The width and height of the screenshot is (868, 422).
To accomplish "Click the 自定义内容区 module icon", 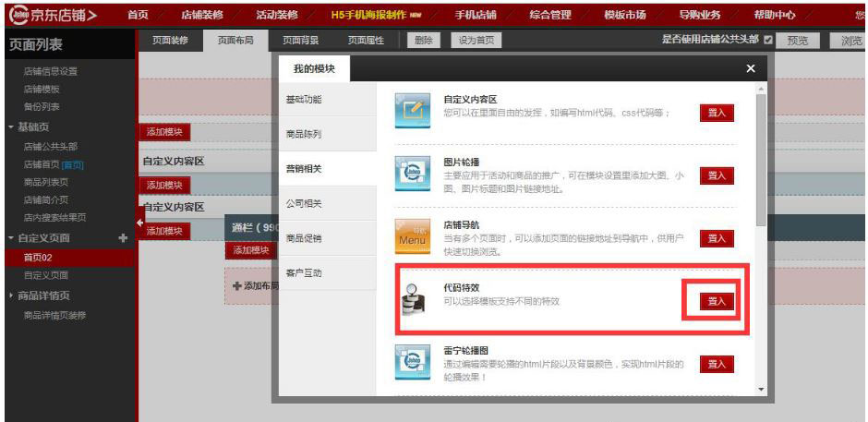I will click(x=412, y=111).
